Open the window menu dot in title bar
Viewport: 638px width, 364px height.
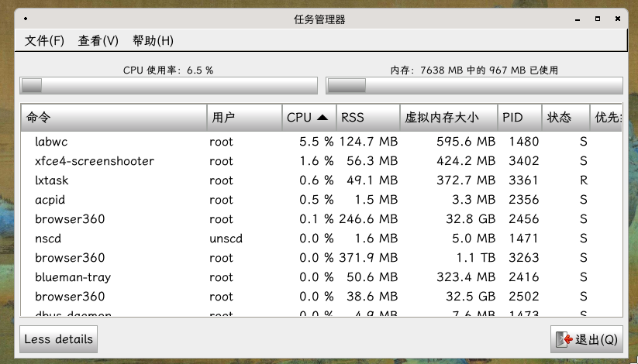pyautogui.click(x=26, y=19)
